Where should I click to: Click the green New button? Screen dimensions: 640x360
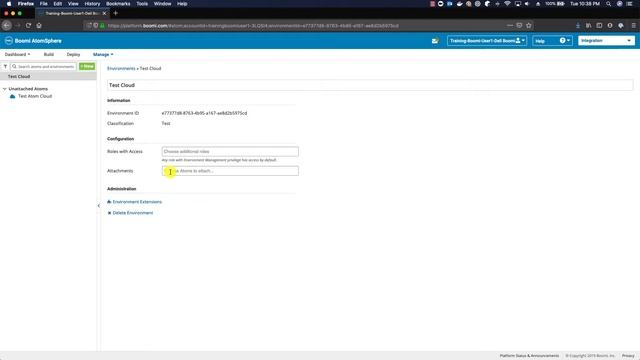87,66
